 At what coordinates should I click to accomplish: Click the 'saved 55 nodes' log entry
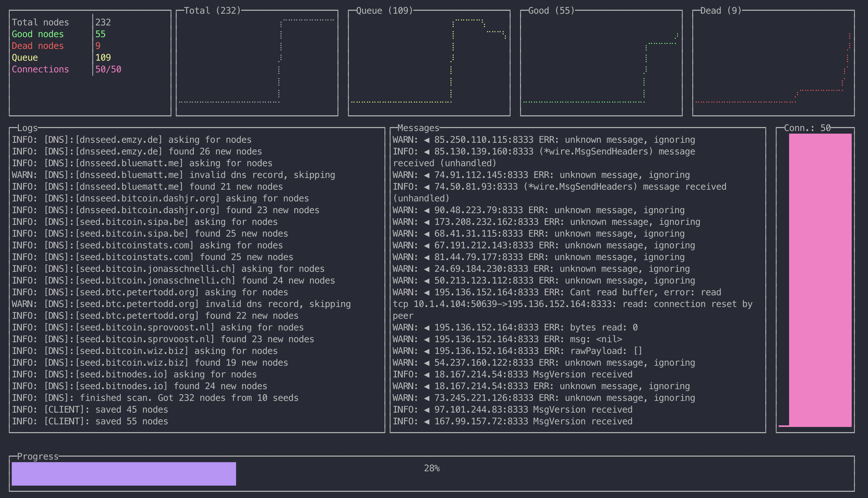[90, 421]
